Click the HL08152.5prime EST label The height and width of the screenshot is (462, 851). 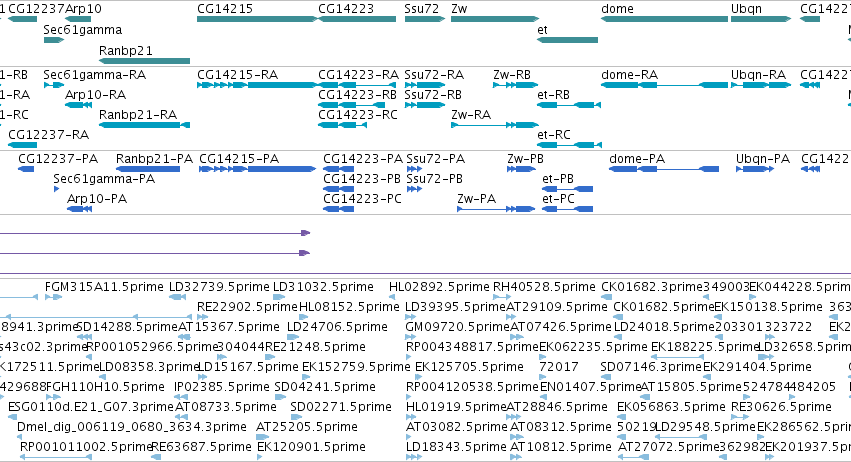click(350, 307)
